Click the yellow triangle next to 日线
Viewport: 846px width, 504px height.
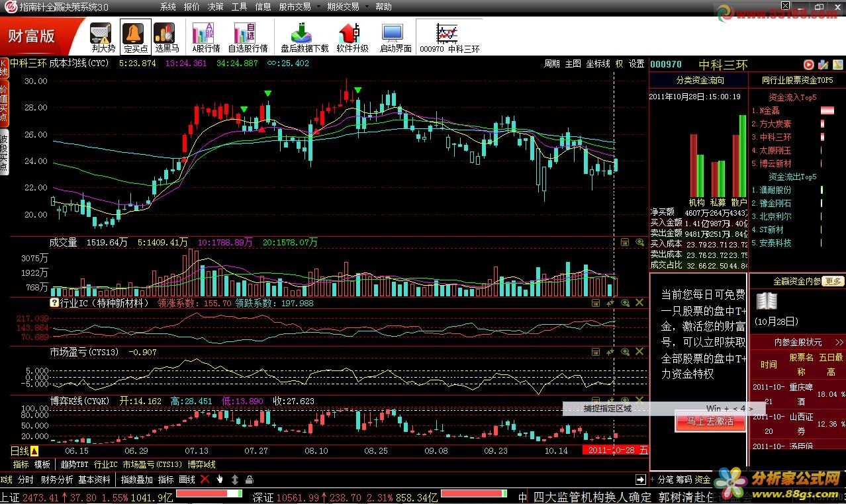[34, 451]
